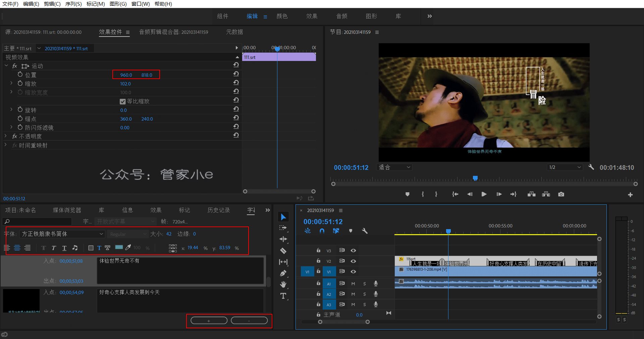Center-align caption text
644x339 pixels.
[17, 248]
